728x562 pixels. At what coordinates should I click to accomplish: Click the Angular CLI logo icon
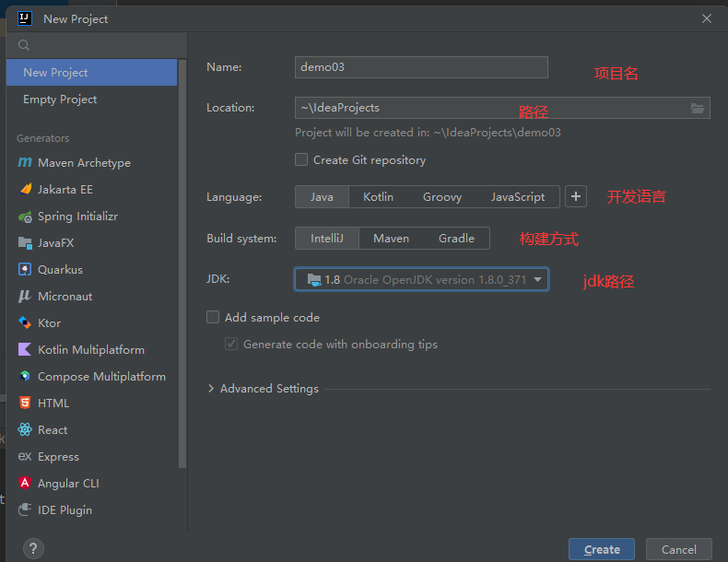click(x=25, y=483)
